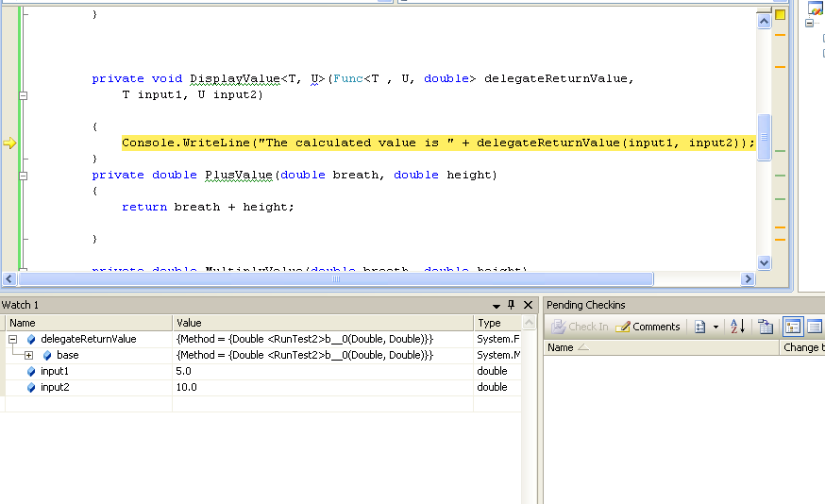This screenshot has height=504, width=825.
Task: Expand the base node in Watch 1
Action: (x=29, y=355)
